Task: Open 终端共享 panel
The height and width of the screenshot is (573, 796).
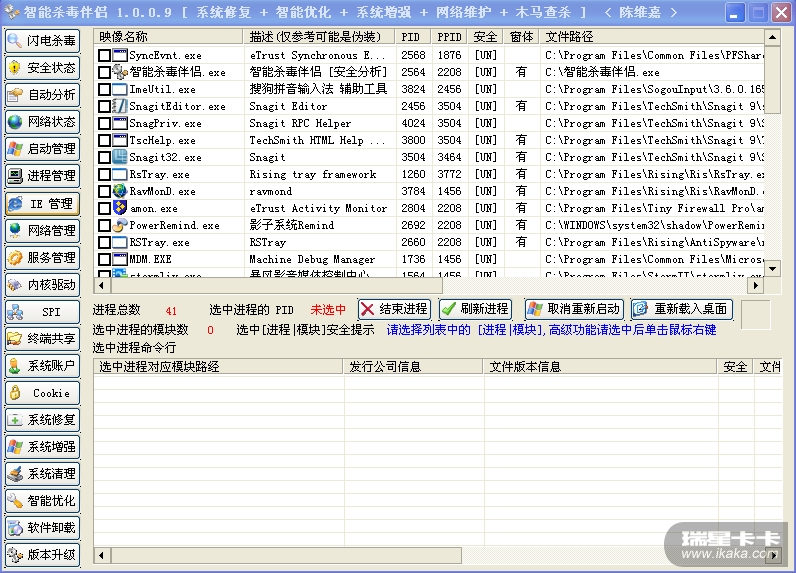Action: (x=43, y=339)
